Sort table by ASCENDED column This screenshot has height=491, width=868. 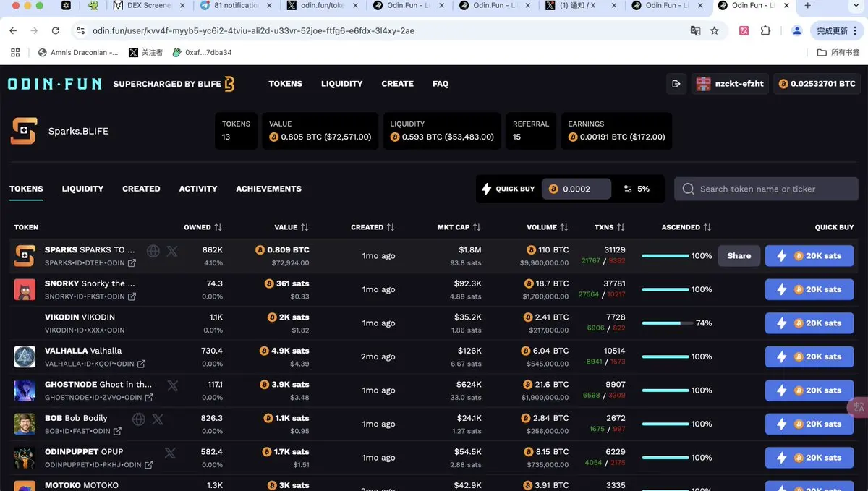point(686,227)
